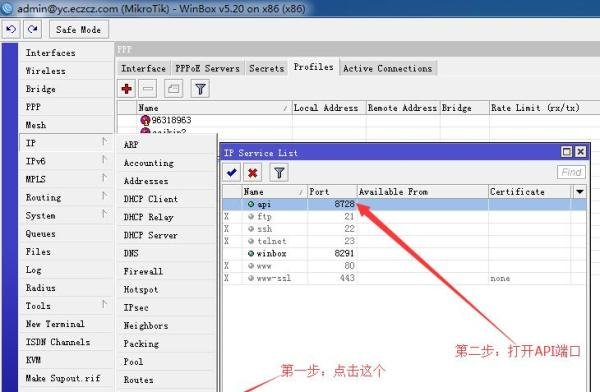This screenshot has width=600, height=392.
Task: Open the Bridge menu item
Action: pyautogui.click(x=66, y=89)
